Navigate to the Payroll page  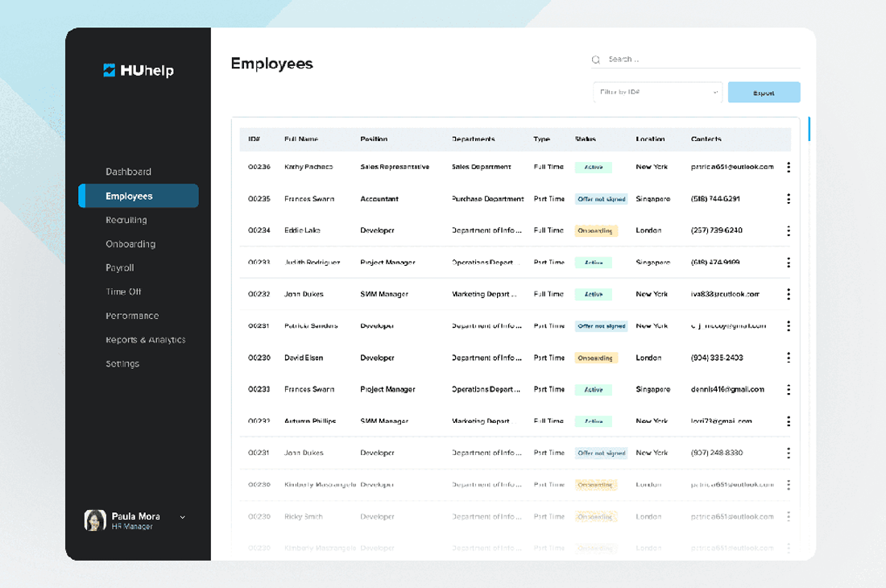pyautogui.click(x=121, y=267)
